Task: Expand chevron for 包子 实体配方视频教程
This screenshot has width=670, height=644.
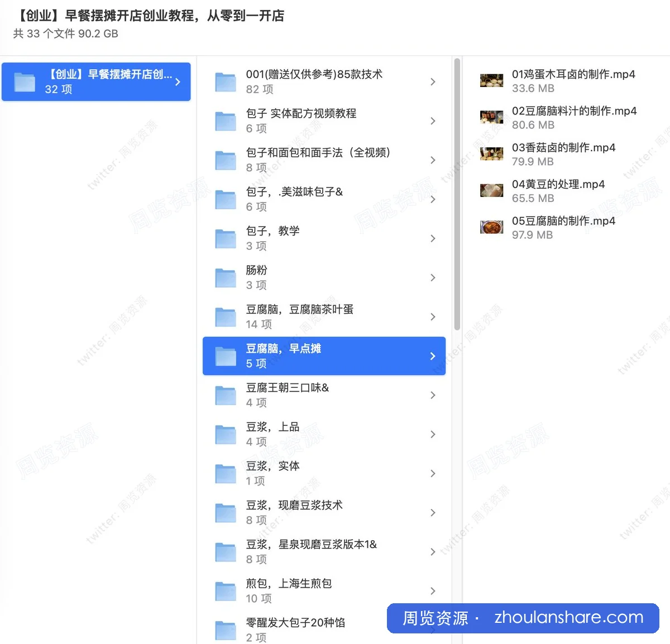Action: pyautogui.click(x=433, y=121)
